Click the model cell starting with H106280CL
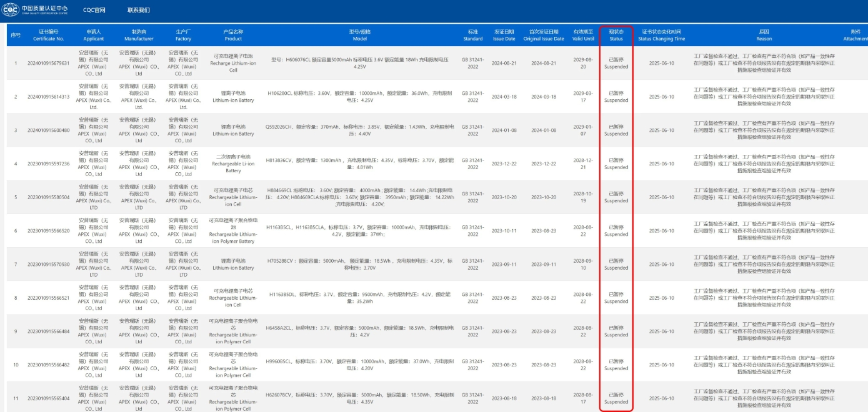This screenshot has width=868, height=412. pyautogui.click(x=360, y=97)
